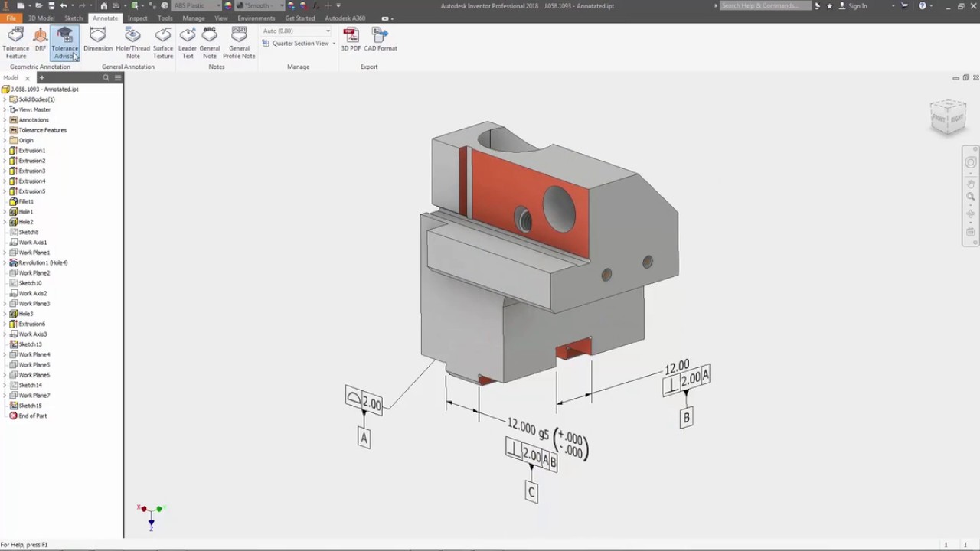Select Work Axis1 in the browser
This screenshot has width=980, height=551.
point(33,242)
